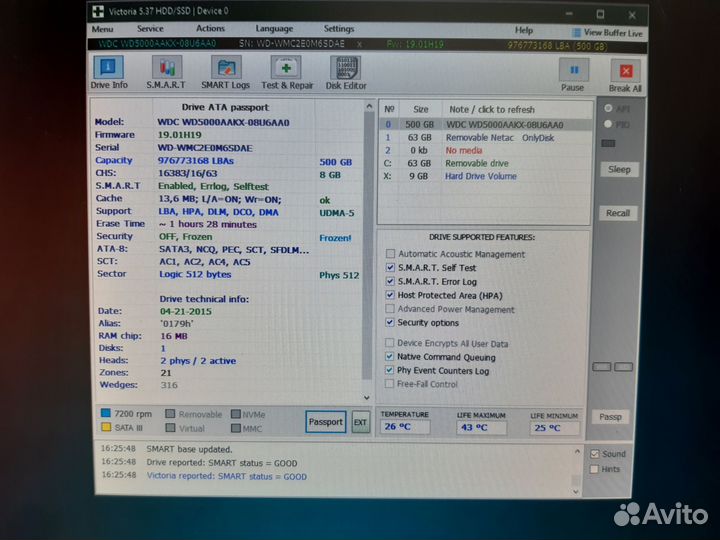Screen dimensions: 720x540
Task: Select C: Removable drive row
Action: [x=485, y=163]
